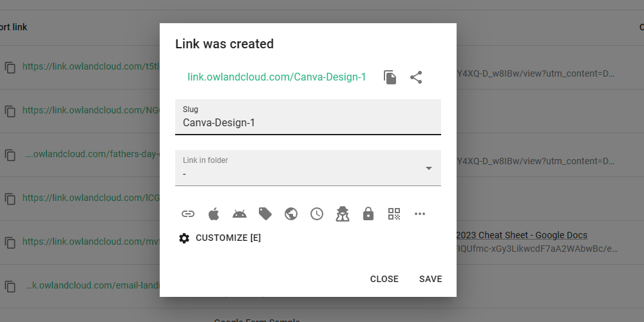
Task: Click the Slug input field
Action: pos(308,117)
